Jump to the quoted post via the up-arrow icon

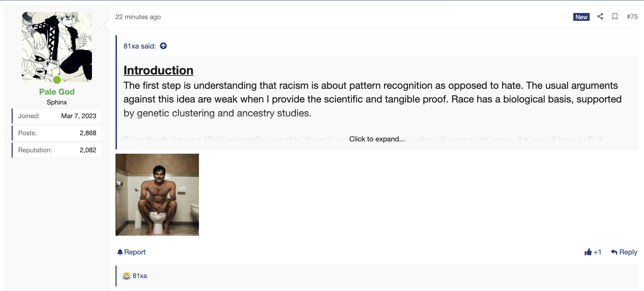tap(163, 46)
